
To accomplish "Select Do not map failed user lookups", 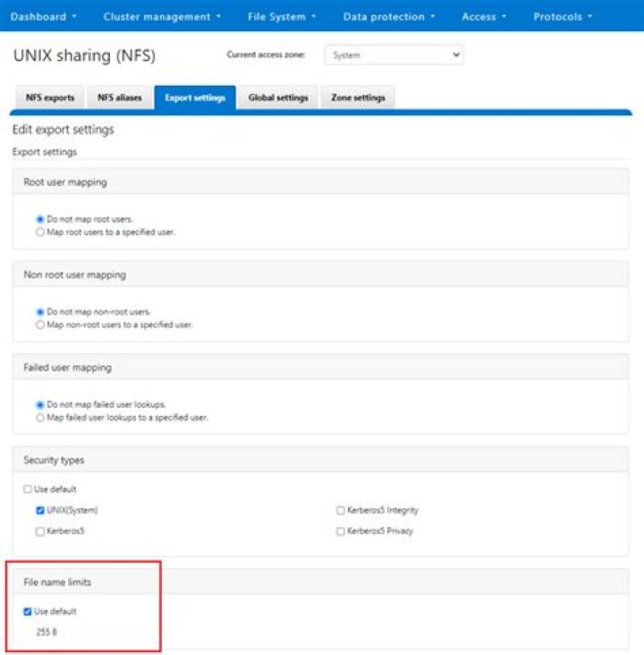I will [x=40, y=404].
